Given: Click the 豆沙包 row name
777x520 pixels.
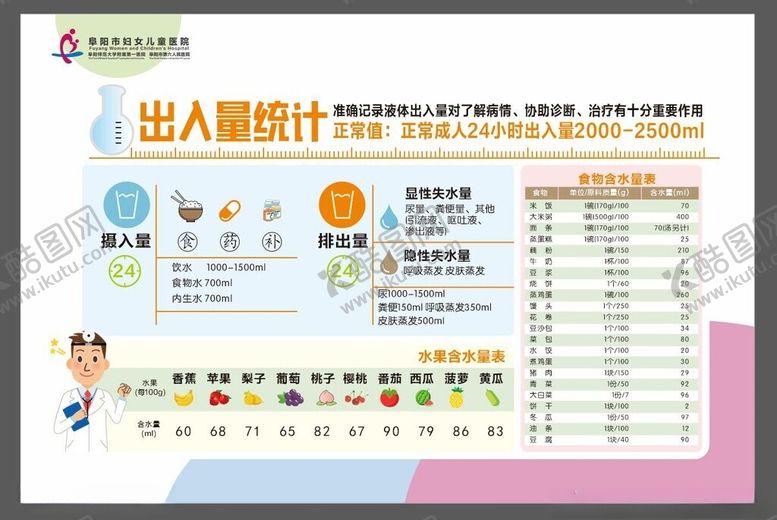Looking at the screenshot, I should pos(541,328).
